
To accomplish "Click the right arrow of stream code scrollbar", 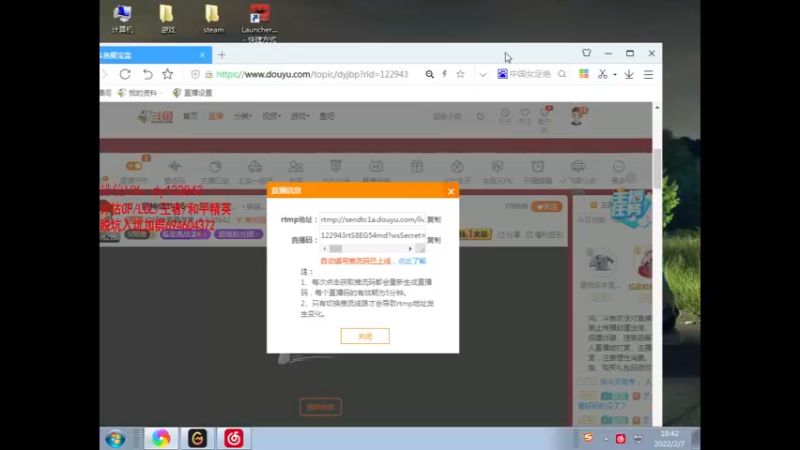I will [x=410, y=248].
